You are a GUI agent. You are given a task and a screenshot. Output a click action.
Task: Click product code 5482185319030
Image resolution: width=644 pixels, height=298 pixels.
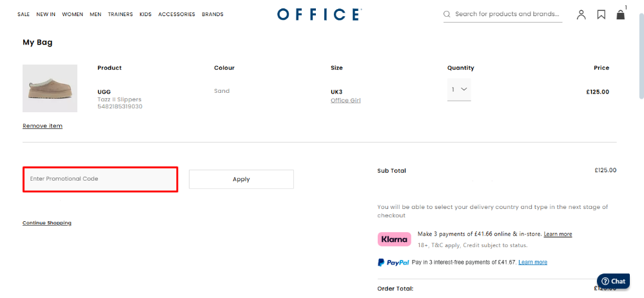coord(120,106)
